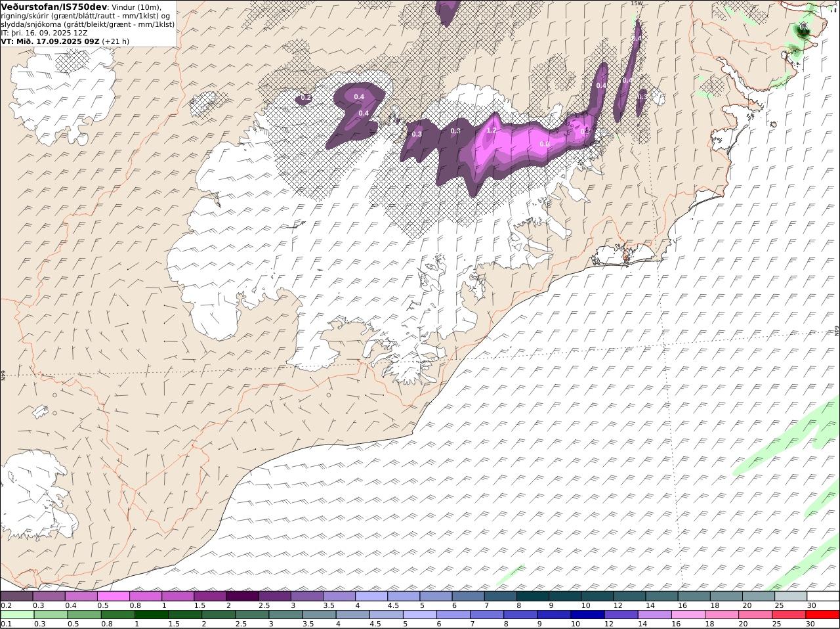Click snow legend swatch between 2 and 2.5
This screenshot has width=840, height=629.
(x=243, y=596)
